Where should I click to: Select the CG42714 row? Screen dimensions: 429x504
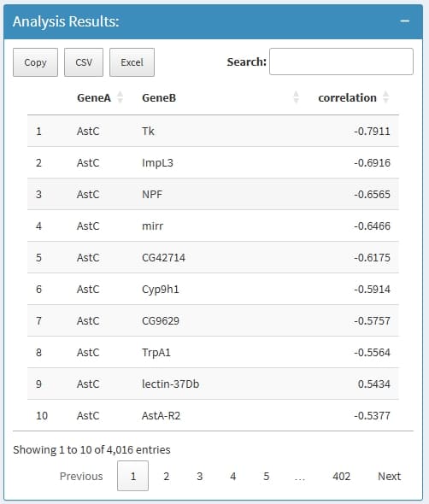pyautogui.click(x=213, y=257)
